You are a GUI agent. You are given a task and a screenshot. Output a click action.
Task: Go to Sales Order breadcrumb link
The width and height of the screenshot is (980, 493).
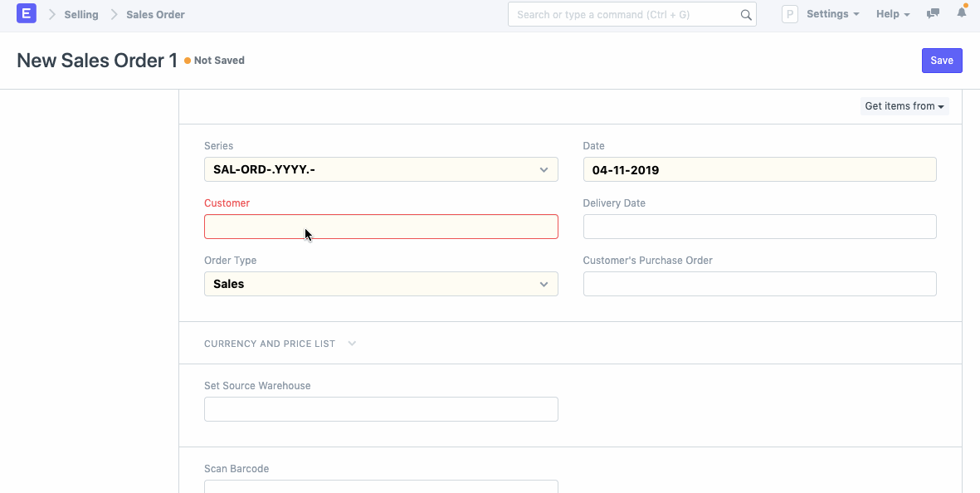(x=155, y=14)
